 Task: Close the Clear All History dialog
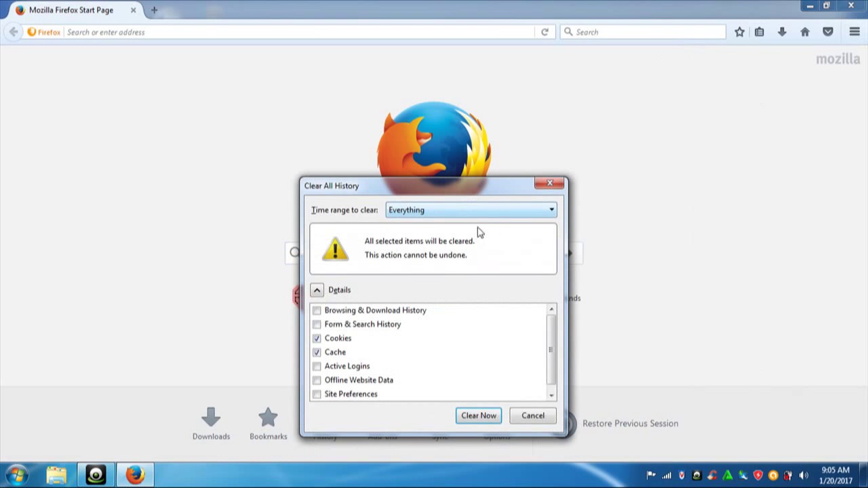tap(550, 183)
